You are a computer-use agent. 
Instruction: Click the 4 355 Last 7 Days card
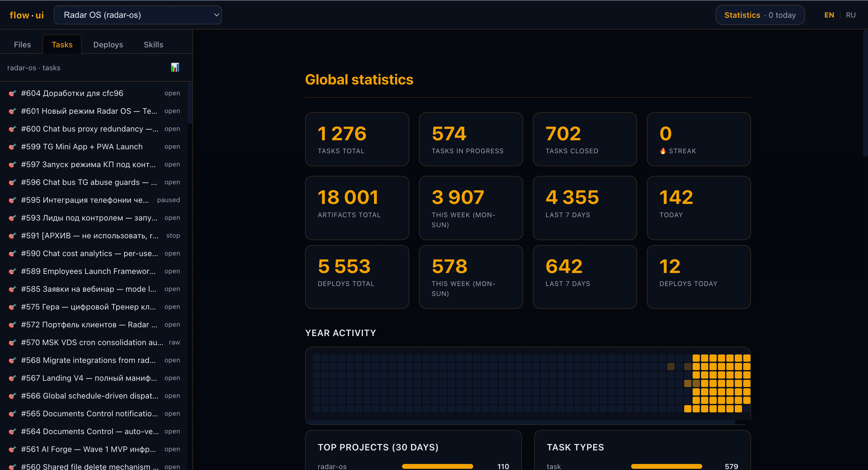pyautogui.click(x=585, y=208)
